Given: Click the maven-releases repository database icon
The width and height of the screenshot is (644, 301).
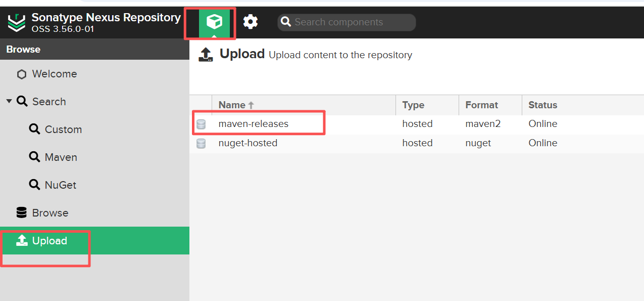Looking at the screenshot, I should (x=201, y=124).
